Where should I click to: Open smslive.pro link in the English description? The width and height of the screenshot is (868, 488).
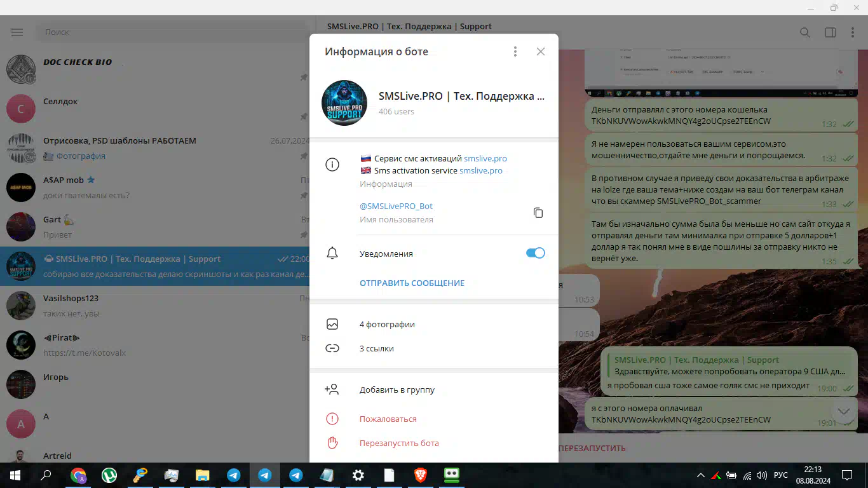click(481, 170)
